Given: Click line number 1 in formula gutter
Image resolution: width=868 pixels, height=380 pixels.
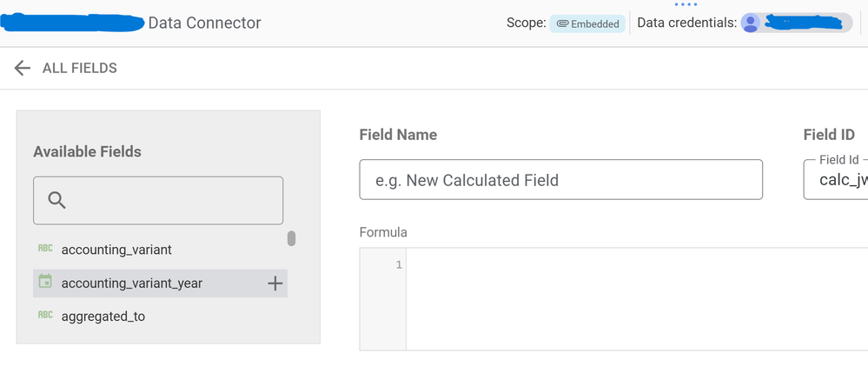Looking at the screenshot, I should coord(399,264).
